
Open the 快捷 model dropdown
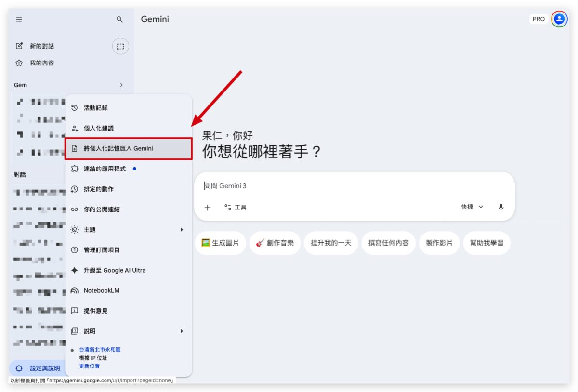tap(472, 207)
